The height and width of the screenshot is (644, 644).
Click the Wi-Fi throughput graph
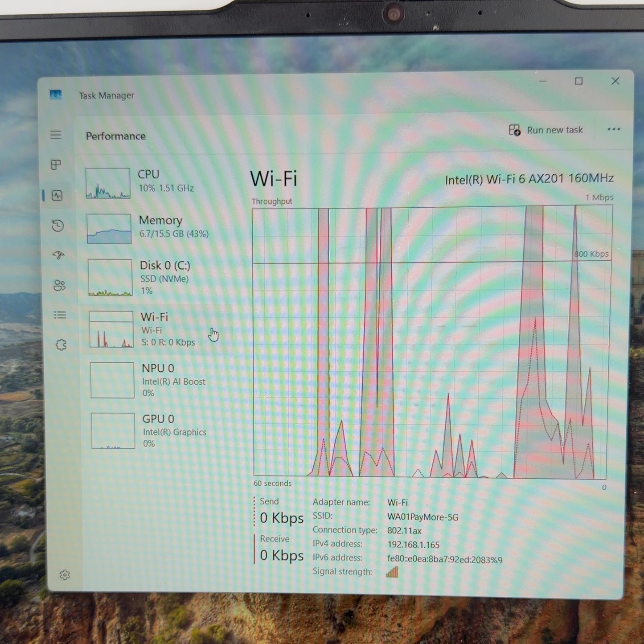coord(432,342)
